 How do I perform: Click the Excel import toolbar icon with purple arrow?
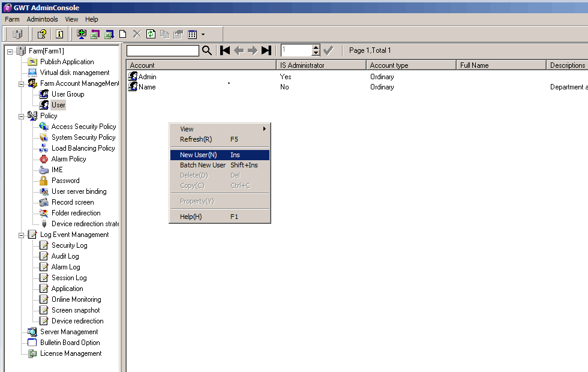point(95,34)
